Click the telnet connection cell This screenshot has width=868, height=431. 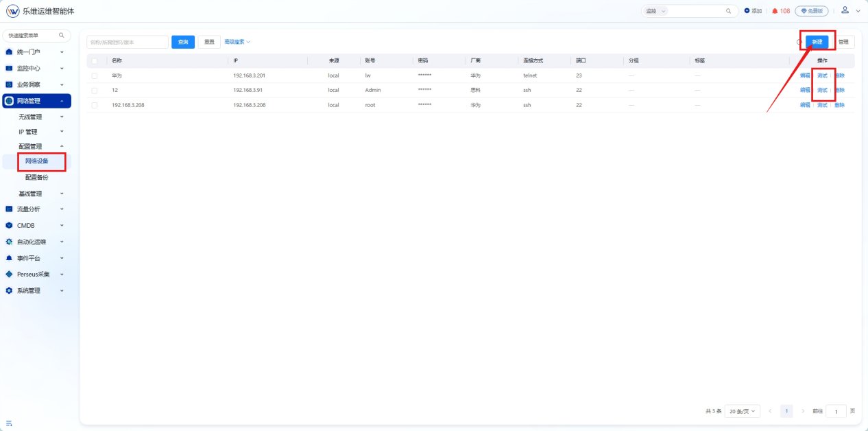(530, 75)
